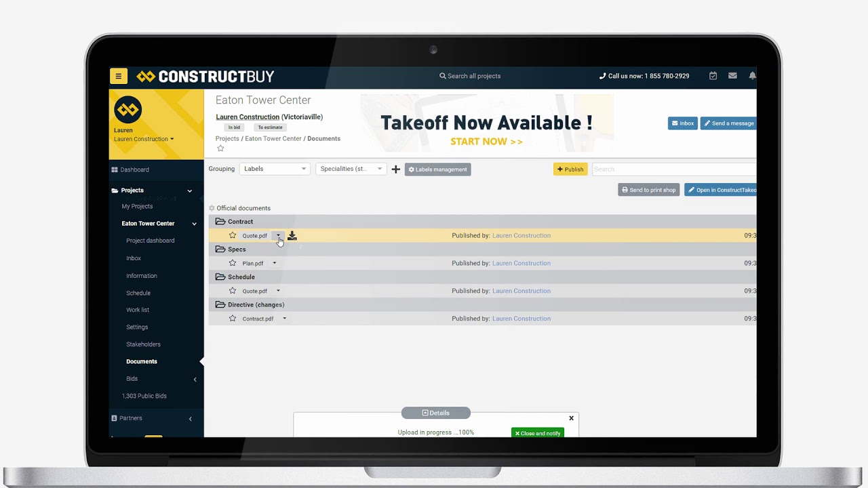Open dropdown arrow next to Plan.pdf

(275, 263)
